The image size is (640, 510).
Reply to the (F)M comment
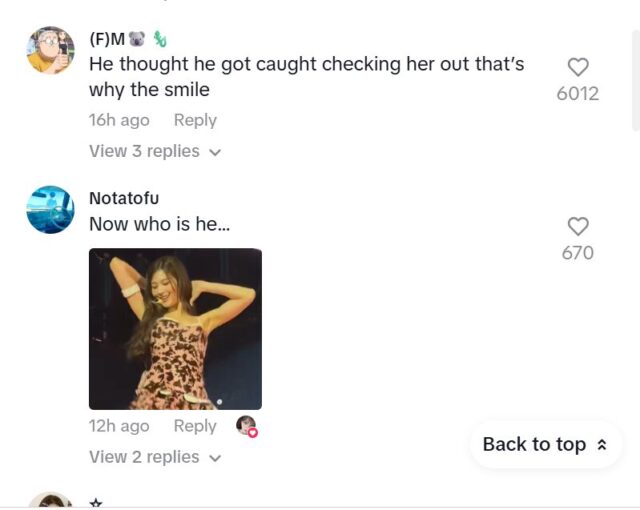pyautogui.click(x=195, y=120)
